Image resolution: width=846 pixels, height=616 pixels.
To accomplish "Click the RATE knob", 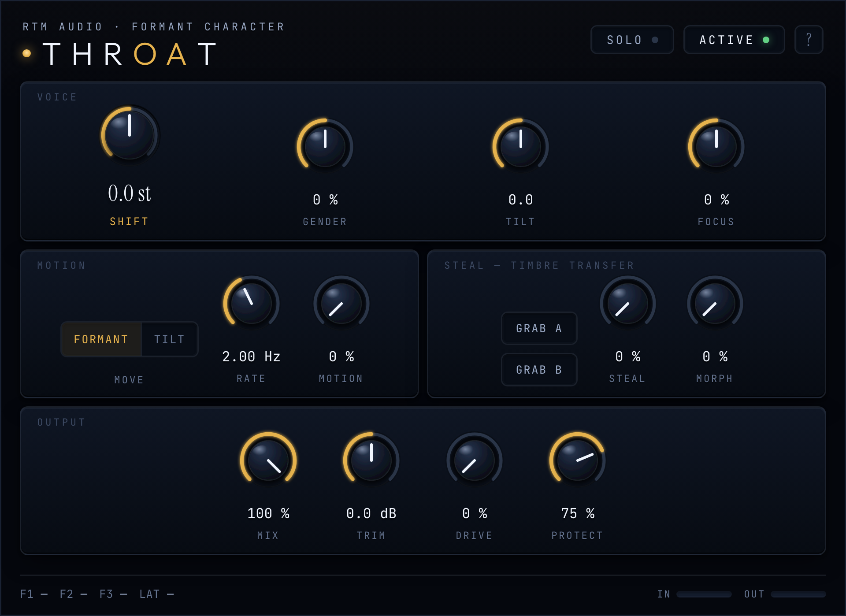I will 251,304.
